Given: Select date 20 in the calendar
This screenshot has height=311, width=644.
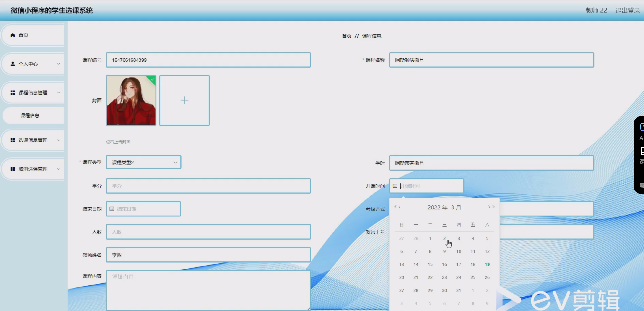Looking at the screenshot, I should coord(402,277).
